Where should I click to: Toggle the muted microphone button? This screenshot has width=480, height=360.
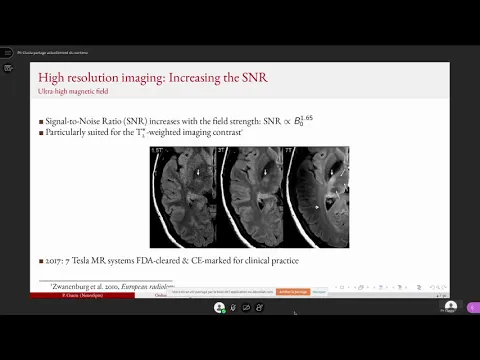click(x=233, y=307)
